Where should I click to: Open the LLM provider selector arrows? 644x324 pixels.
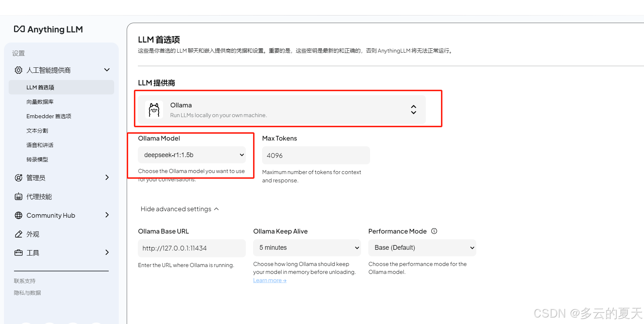click(414, 110)
